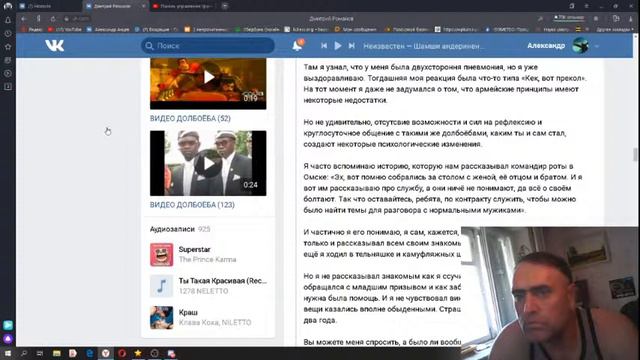
Task: Open the Opera taskbar icon
Action: [122, 353]
